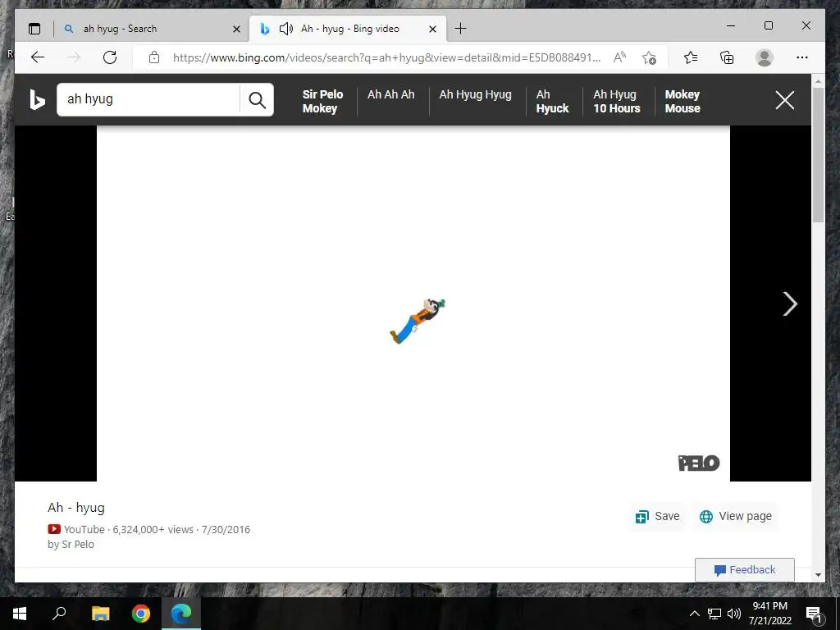
Task: Open File Explorer from taskbar
Action: pyautogui.click(x=100, y=614)
